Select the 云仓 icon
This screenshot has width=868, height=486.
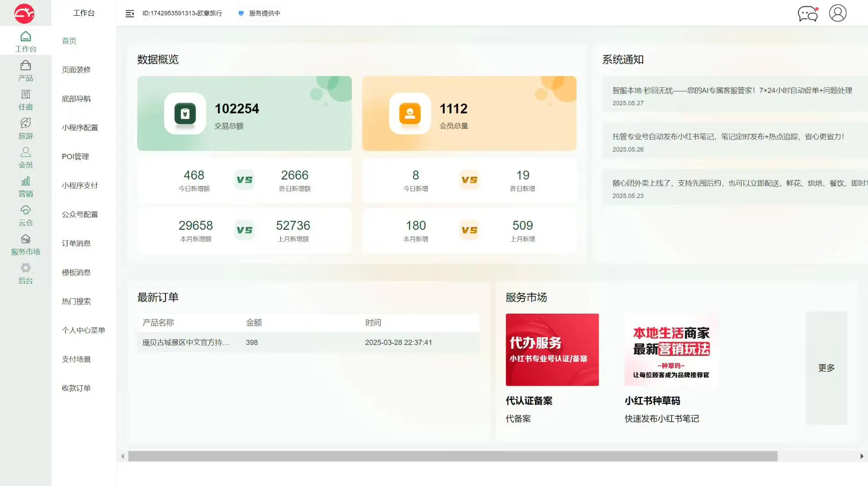click(26, 215)
